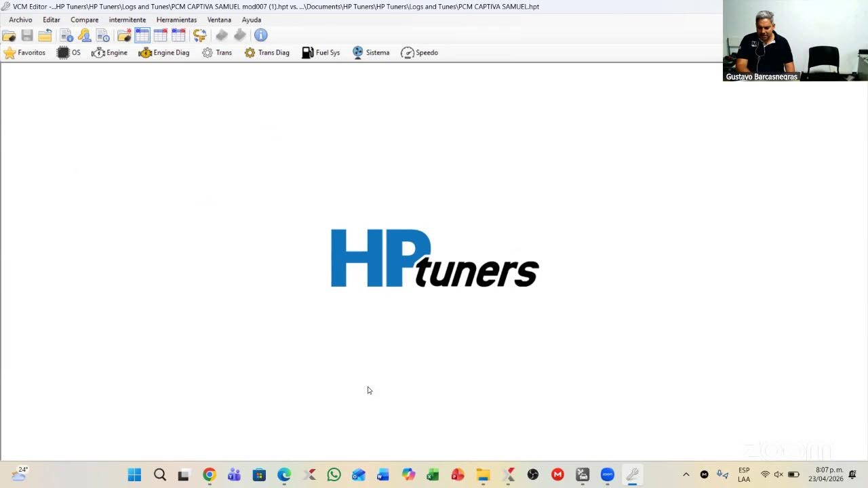Open the Speedo gauge section
The image size is (868, 488).
coord(420,52)
